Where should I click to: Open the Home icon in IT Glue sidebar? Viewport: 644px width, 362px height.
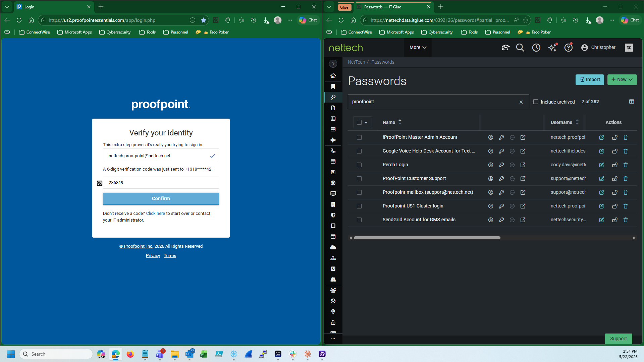333,76
